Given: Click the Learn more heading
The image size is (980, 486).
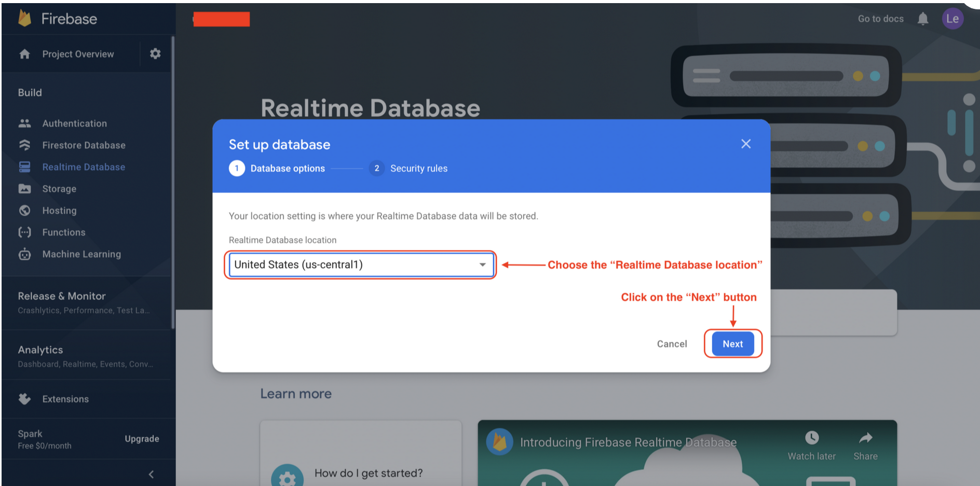Looking at the screenshot, I should tap(296, 394).
